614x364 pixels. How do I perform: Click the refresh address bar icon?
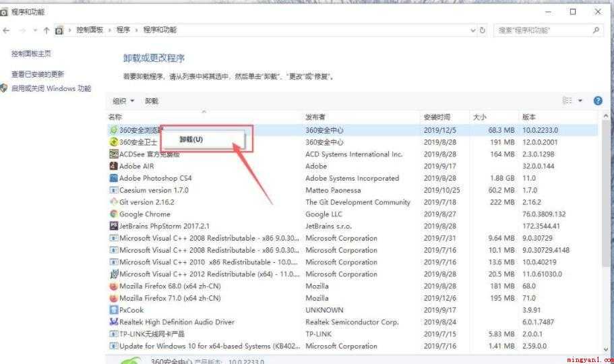point(483,30)
